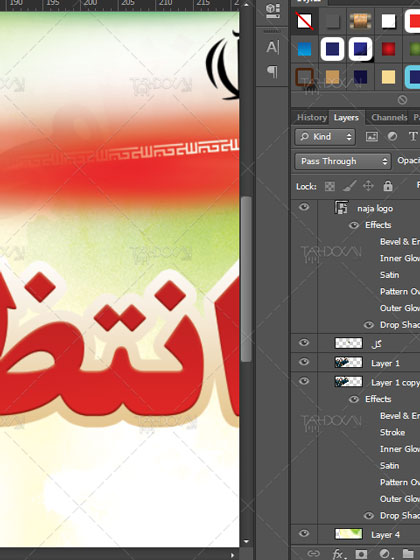420x560 pixels.
Task: Click Effects label under naja logo
Action: pyautogui.click(x=378, y=225)
